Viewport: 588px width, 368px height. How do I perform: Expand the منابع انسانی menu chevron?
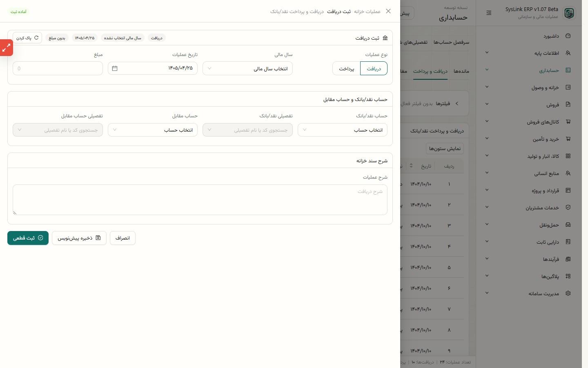[x=487, y=173]
